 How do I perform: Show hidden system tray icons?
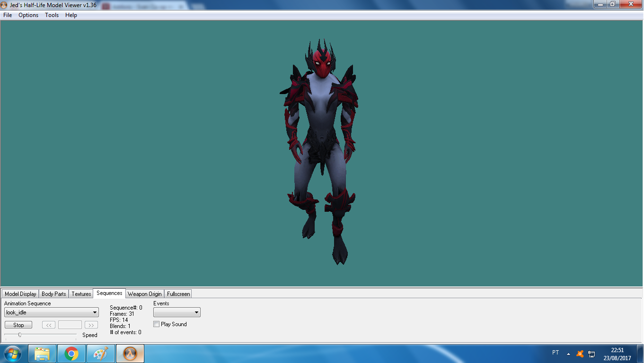tap(568, 354)
